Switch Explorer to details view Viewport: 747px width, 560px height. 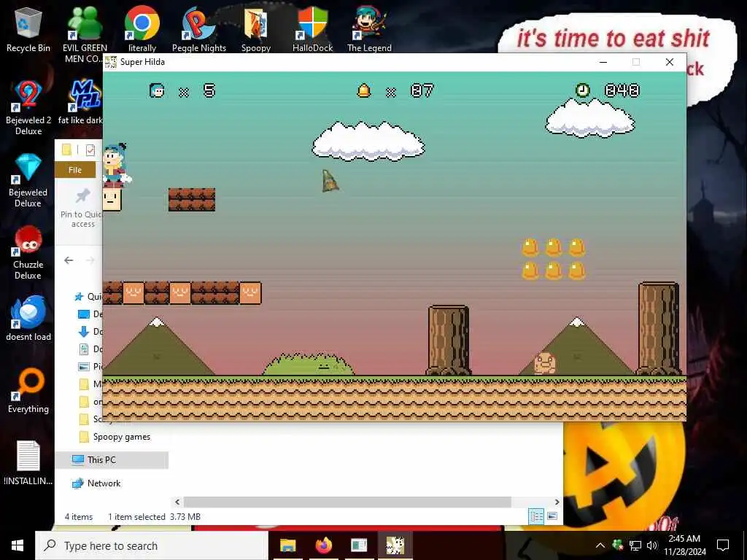(x=536, y=516)
